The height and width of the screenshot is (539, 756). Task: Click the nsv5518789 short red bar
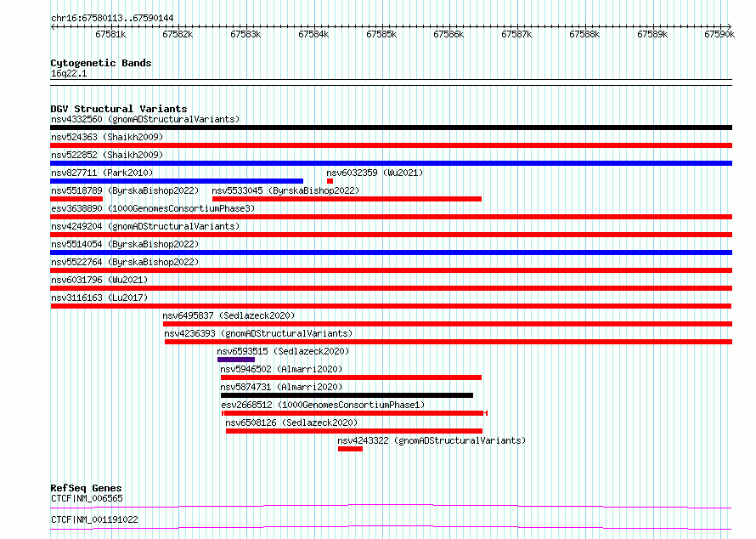click(x=76, y=199)
